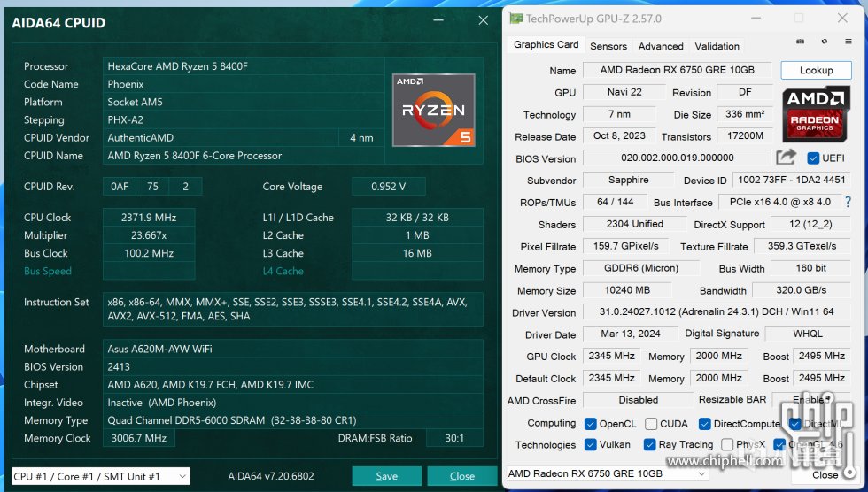
Task: Click the 'Navi 22' GPU value
Action: click(624, 92)
